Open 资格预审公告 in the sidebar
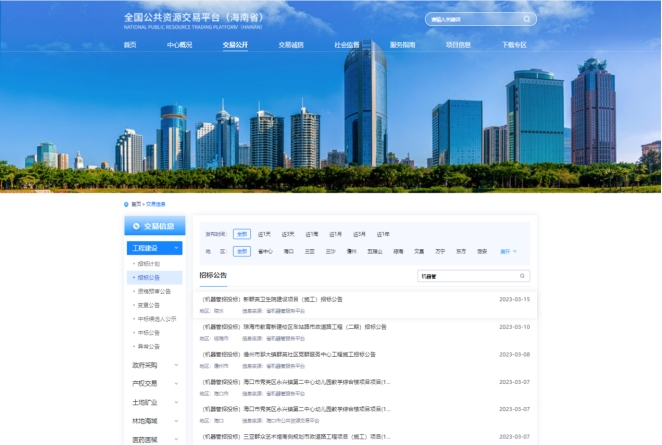The height and width of the screenshot is (445, 662). coord(154,291)
